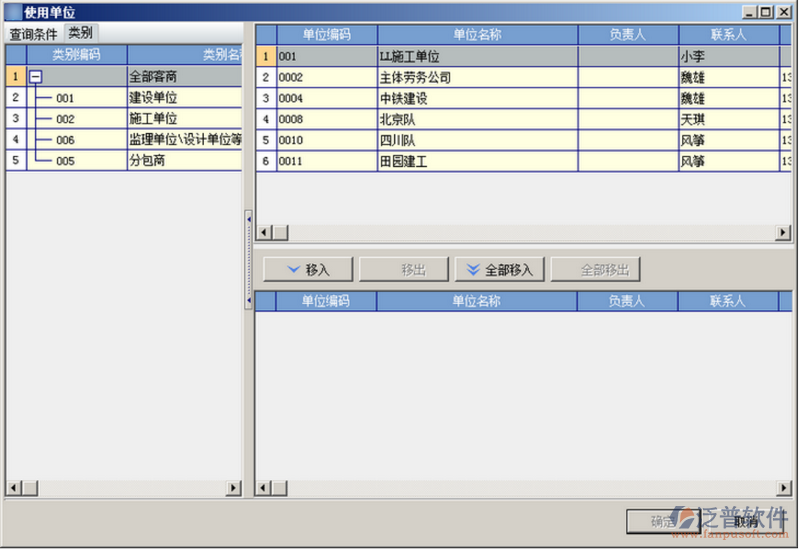Click lower table 负责人 column header
Image resolution: width=799 pixels, height=550 pixels.
point(627,301)
